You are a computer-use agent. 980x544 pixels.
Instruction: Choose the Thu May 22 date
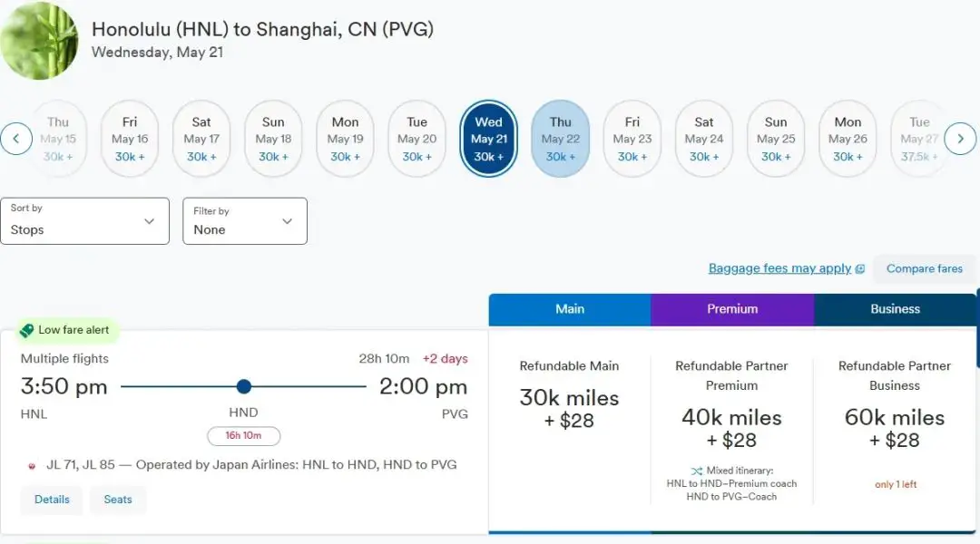[560, 139]
